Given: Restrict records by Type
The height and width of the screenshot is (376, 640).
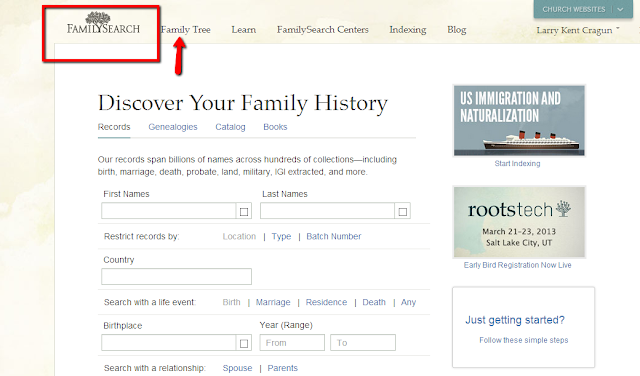Looking at the screenshot, I should point(281,236).
